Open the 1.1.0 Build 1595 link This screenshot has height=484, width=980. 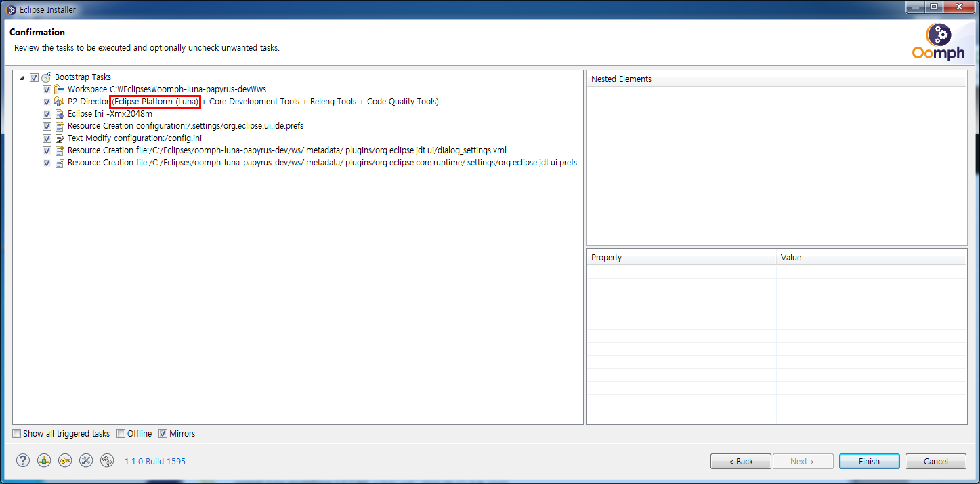pyautogui.click(x=155, y=461)
